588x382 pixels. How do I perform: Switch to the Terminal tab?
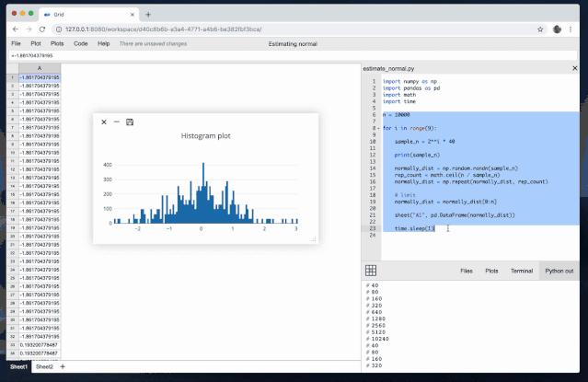[x=522, y=272]
